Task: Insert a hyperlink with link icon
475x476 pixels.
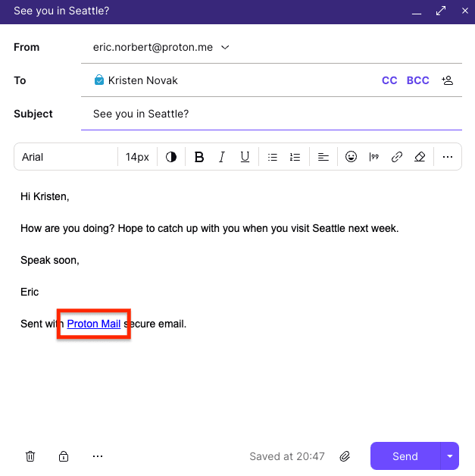Action: [397, 157]
